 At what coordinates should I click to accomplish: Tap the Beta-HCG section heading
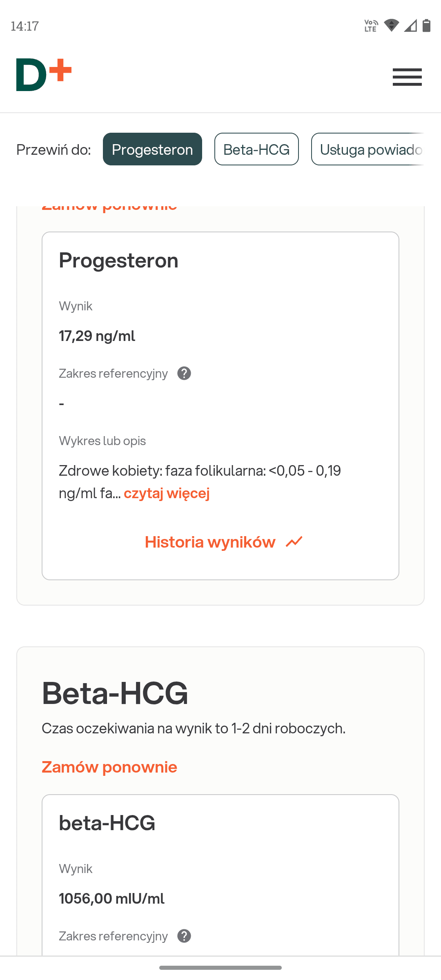click(x=115, y=693)
